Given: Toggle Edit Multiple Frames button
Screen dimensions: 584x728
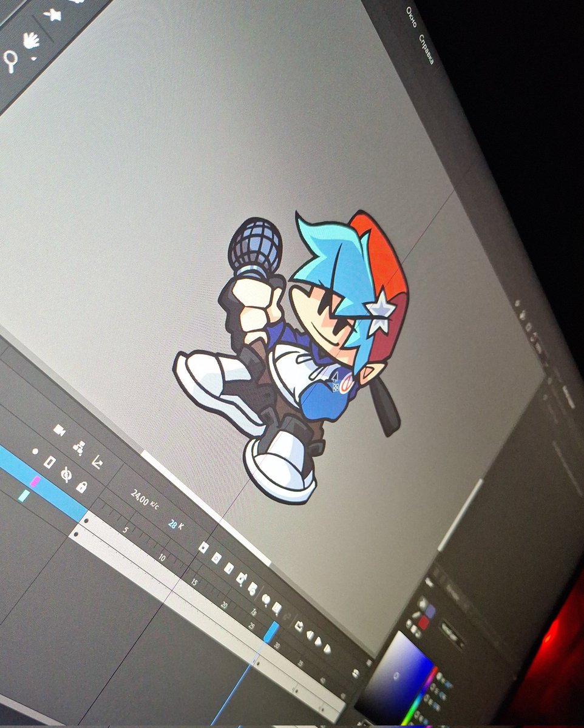Looking at the screenshot, I should (x=277, y=608).
